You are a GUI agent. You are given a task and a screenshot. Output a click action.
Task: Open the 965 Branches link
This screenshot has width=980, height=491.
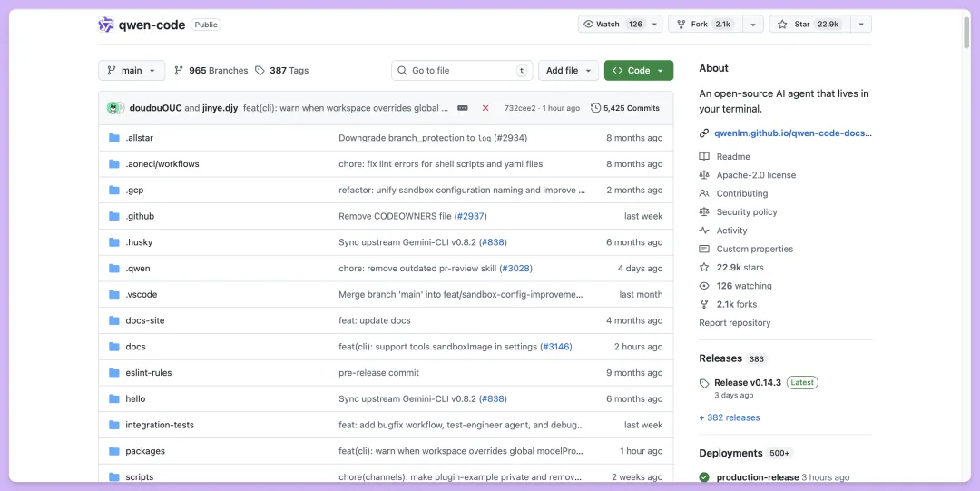[x=211, y=71]
